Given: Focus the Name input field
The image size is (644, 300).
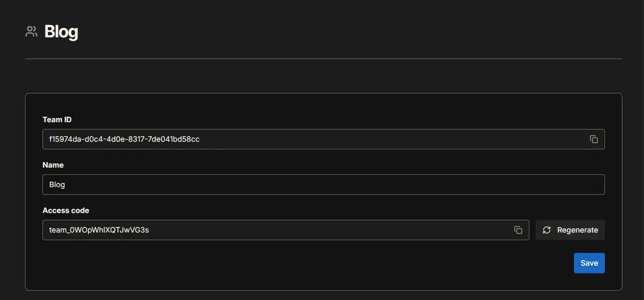Looking at the screenshot, I should (323, 185).
